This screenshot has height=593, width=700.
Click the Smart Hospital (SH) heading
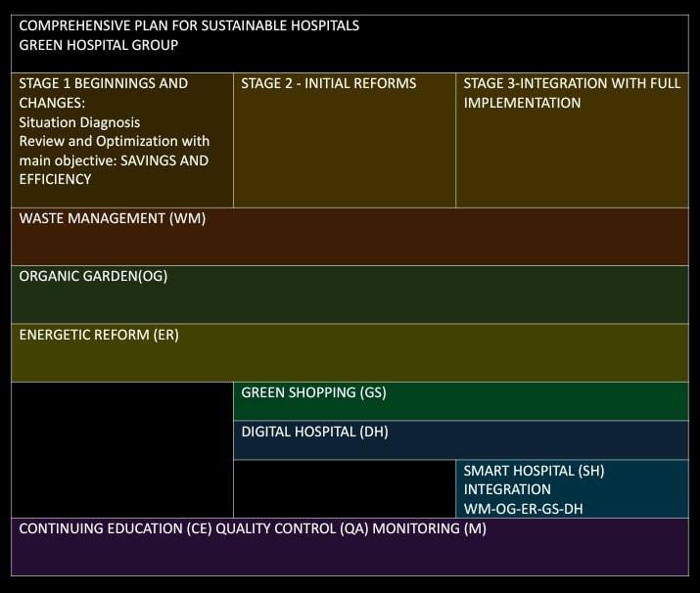tap(534, 471)
